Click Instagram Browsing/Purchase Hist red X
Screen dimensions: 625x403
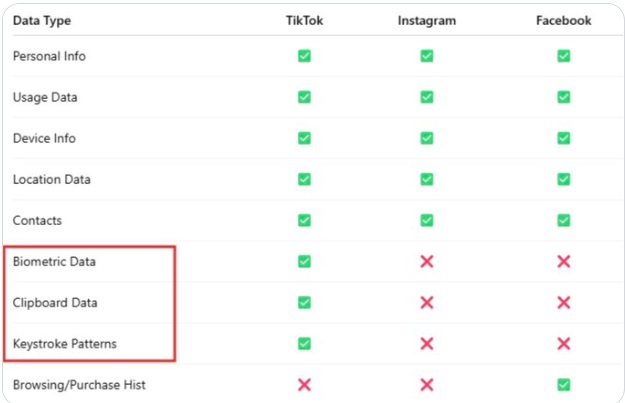(x=426, y=385)
